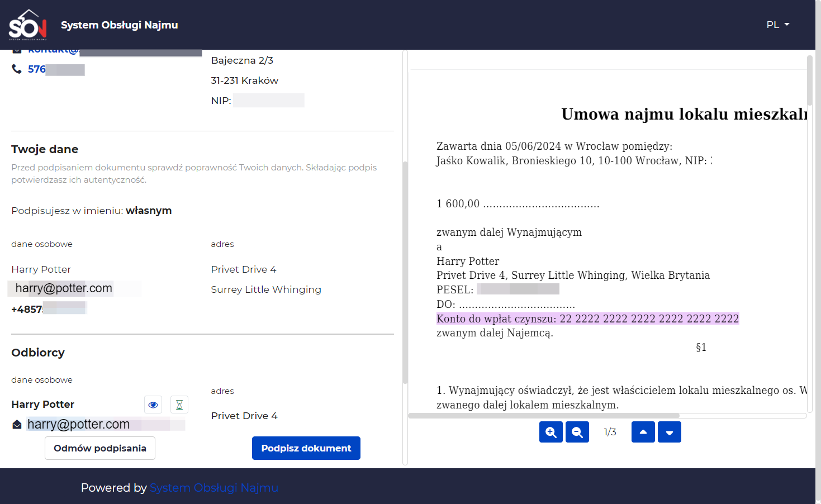Click harry@potter.com under Twoje dane

(x=64, y=288)
